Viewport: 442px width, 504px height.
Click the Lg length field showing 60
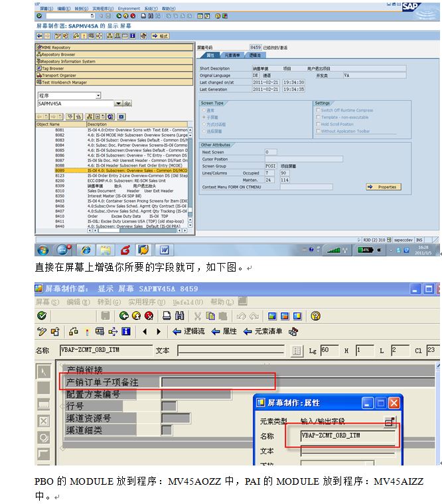tap(329, 350)
